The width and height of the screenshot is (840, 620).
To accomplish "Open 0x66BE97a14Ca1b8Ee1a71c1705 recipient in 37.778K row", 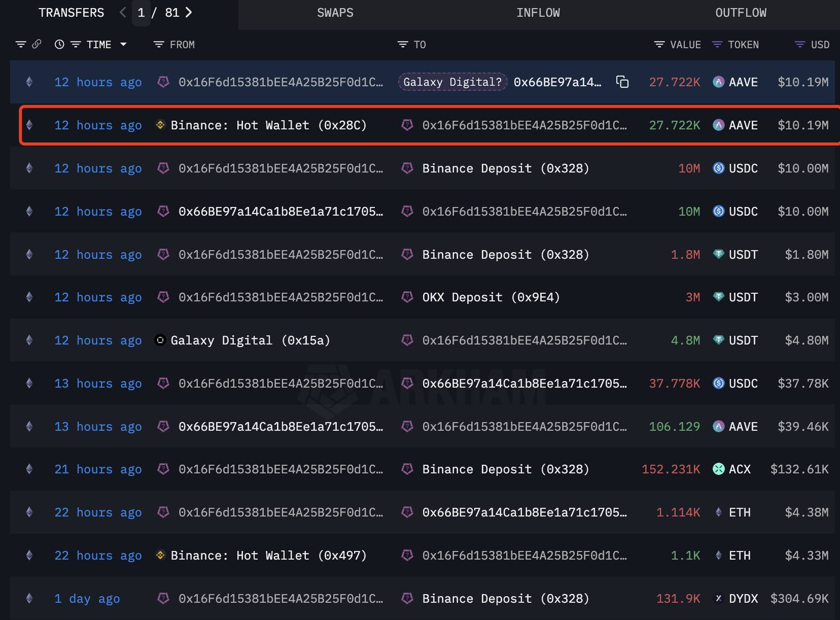I will point(524,384).
